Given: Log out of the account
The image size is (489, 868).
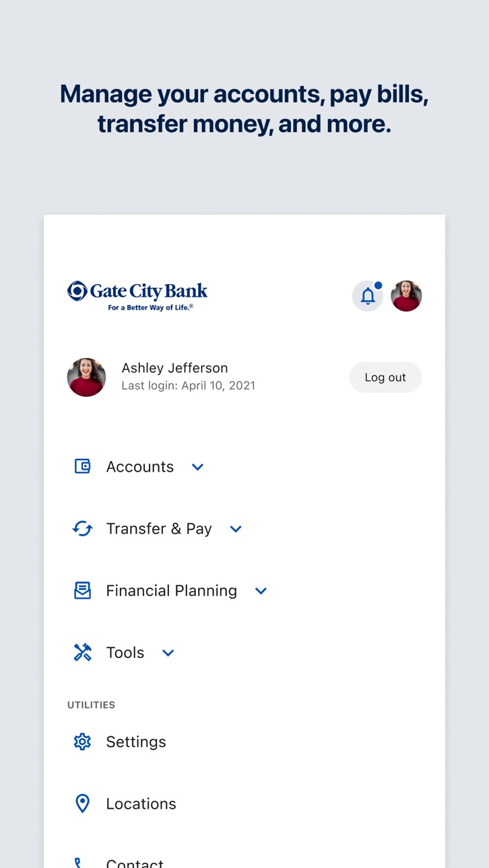Looking at the screenshot, I should (x=385, y=377).
